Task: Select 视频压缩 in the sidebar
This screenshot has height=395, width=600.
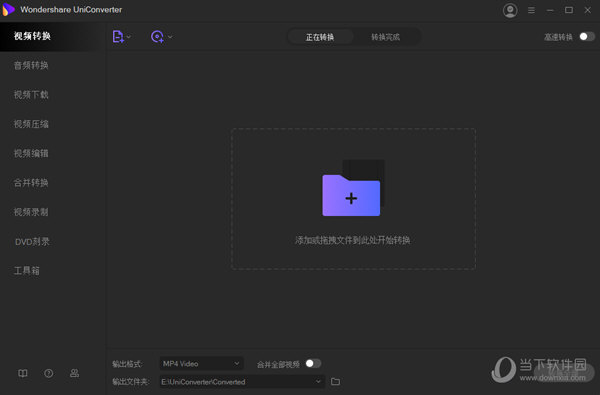Action: [x=52, y=124]
